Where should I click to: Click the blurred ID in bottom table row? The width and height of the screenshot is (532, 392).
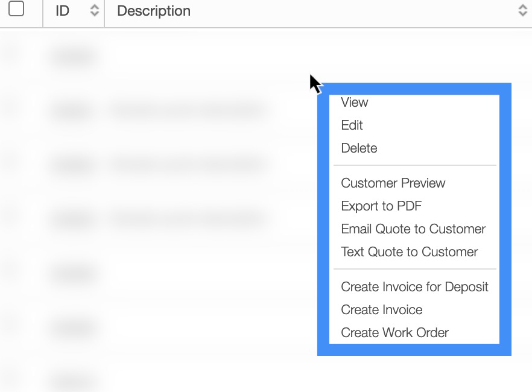point(72,381)
